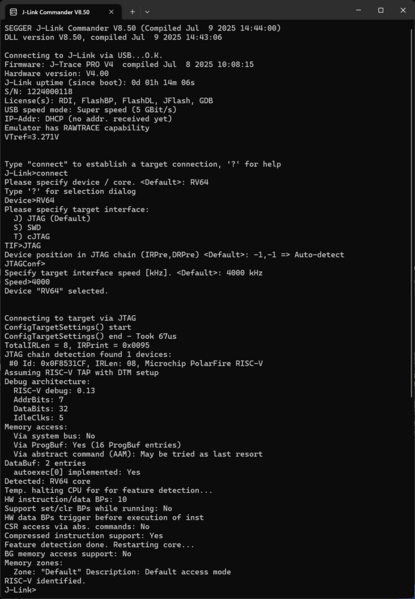
Task: Click the S/N: 1224000118 line
Action: (38, 91)
